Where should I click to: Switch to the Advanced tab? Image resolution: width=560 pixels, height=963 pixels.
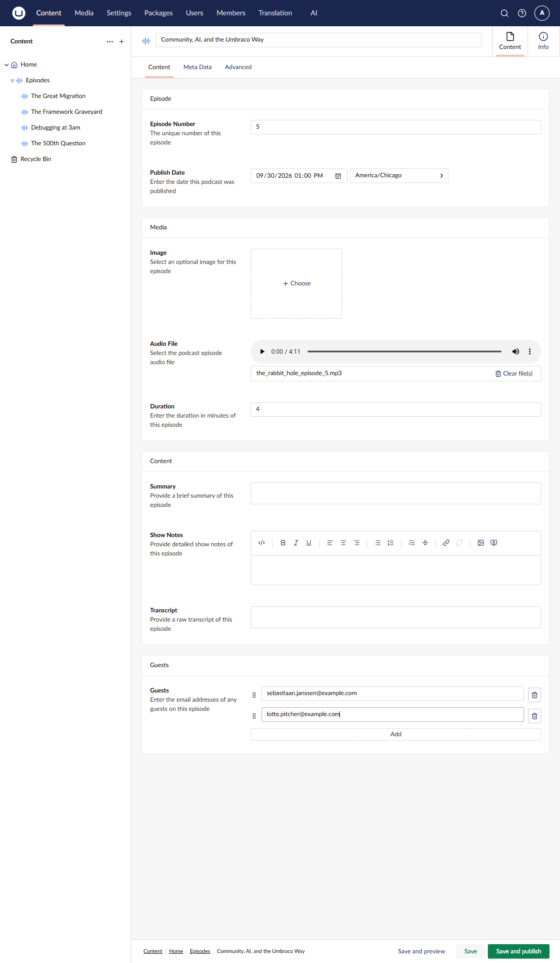point(238,67)
